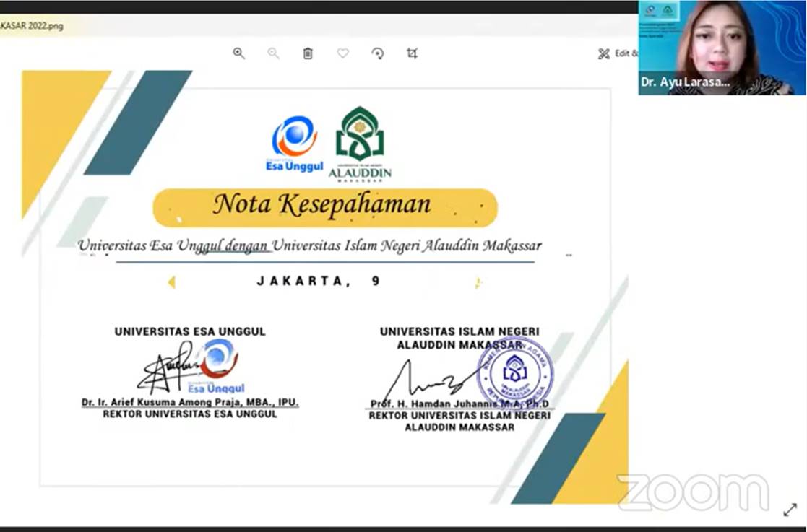Click the Alauddin Makassar logo
Screen dimensions: 807x532
pyautogui.click(x=361, y=144)
